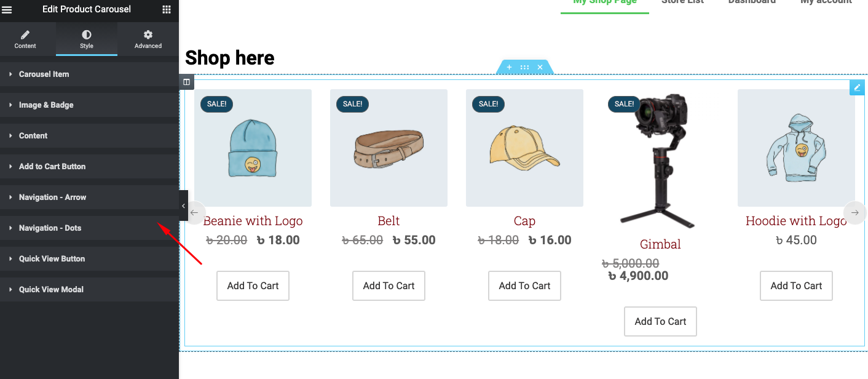Open the Advanced tab
This screenshot has height=379, width=868.
coord(148,39)
